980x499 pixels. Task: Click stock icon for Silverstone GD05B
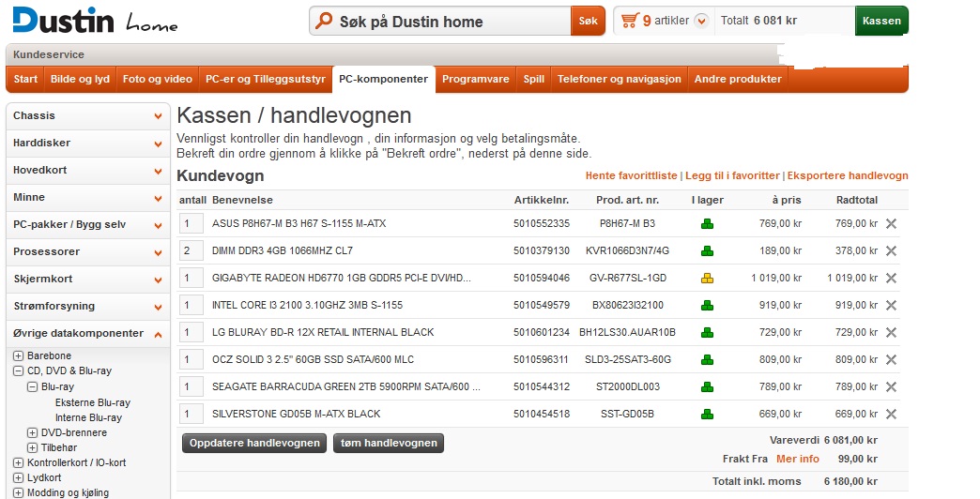[x=707, y=414]
